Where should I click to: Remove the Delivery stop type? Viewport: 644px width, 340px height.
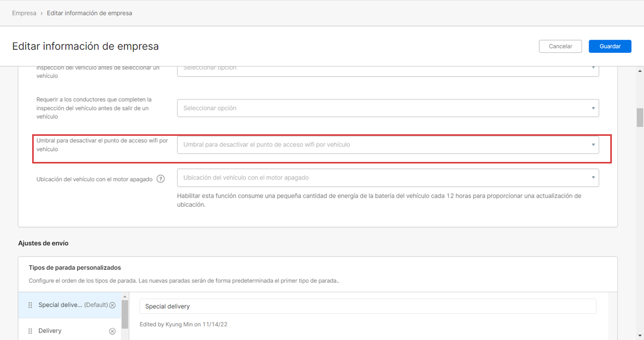click(112, 331)
